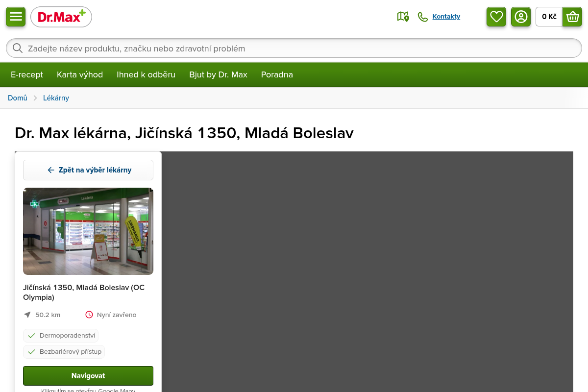Click the Kontakty link
The height and width of the screenshot is (392, 588).
tap(446, 17)
